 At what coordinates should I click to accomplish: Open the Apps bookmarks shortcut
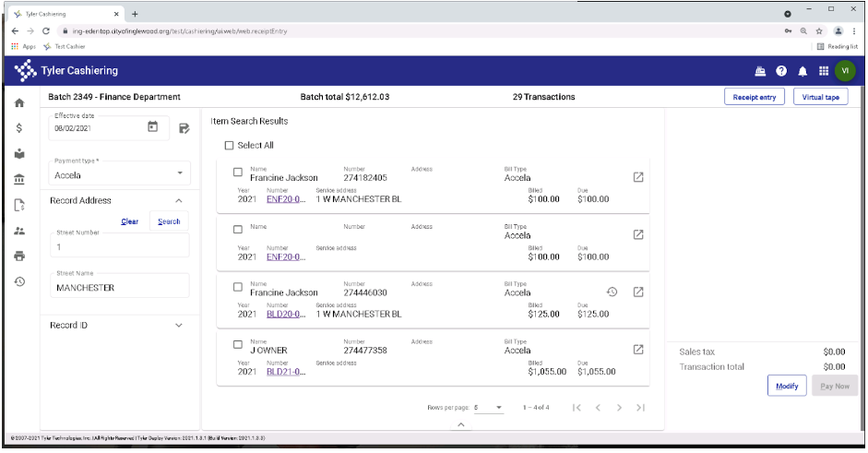pos(23,46)
